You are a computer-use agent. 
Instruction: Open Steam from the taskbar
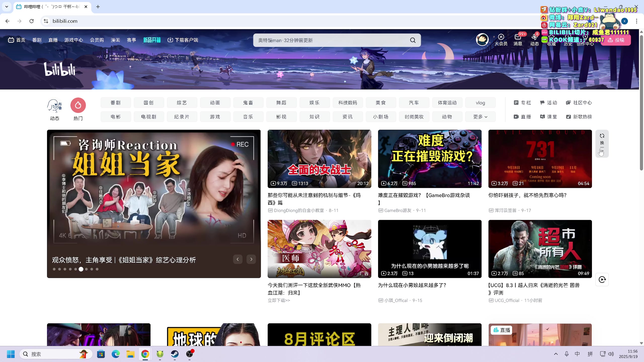[x=175, y=354]
